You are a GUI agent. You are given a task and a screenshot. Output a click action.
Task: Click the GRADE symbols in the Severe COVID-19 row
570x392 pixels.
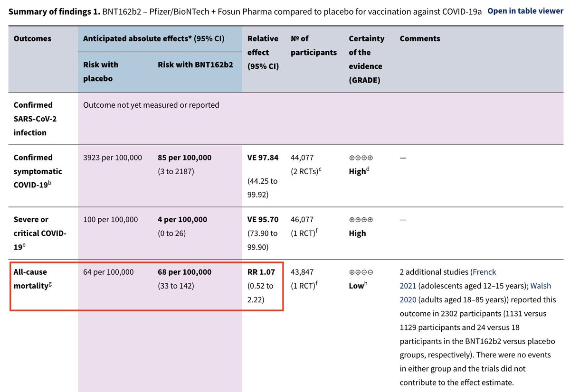(361, 220)
